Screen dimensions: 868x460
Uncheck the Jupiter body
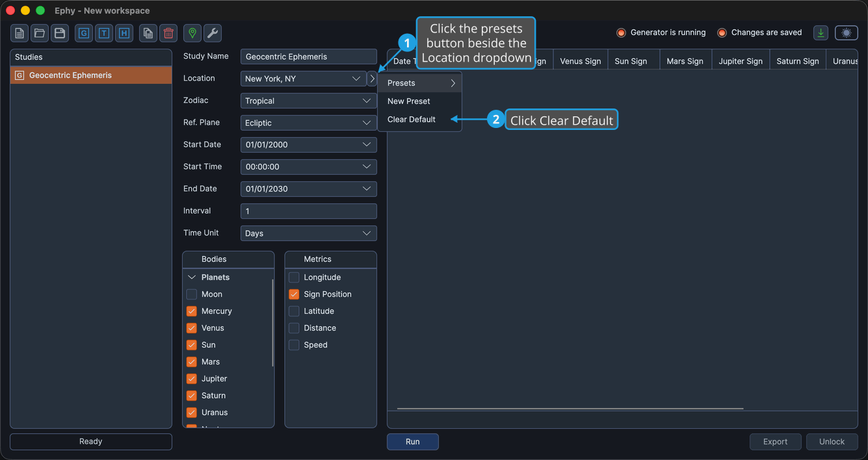pos(192,379)
